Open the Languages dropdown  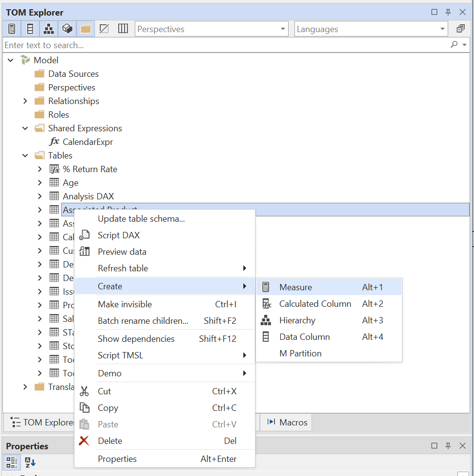pos(371,29)
